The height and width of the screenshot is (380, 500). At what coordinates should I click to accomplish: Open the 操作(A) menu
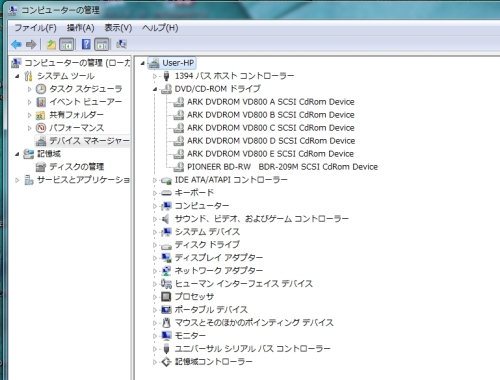(x=80, y=28)
